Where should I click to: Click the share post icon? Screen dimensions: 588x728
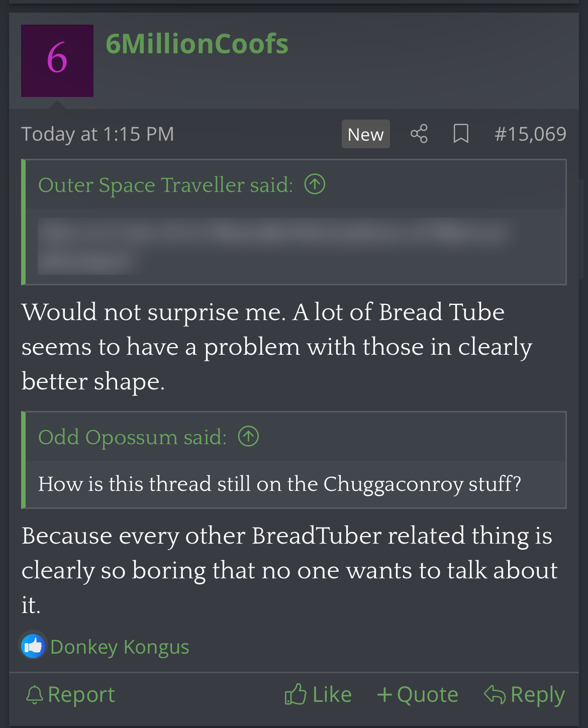(x=419, y=134)
